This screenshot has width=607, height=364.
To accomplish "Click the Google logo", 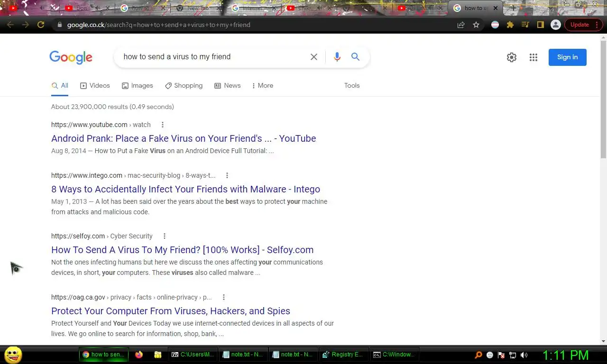I will click(x=71, y=57).
